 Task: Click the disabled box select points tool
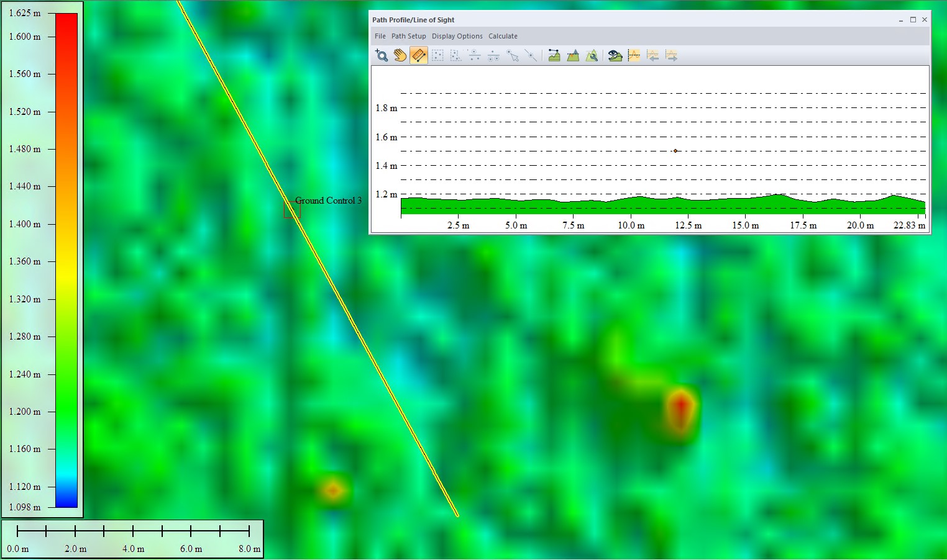click(x=437, y=56)
